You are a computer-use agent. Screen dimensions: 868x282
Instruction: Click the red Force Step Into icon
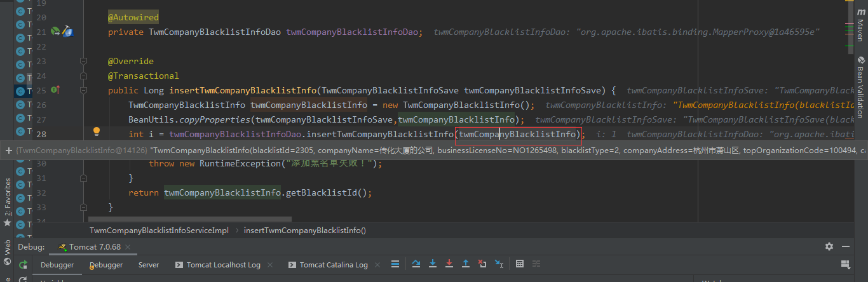(x=449, y=264)
